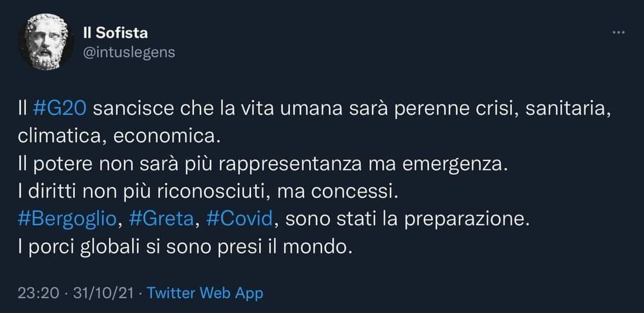644x313 pixels.
Task: Click the Il Sofista statue profile avatar
Action: tap(46, 42)
